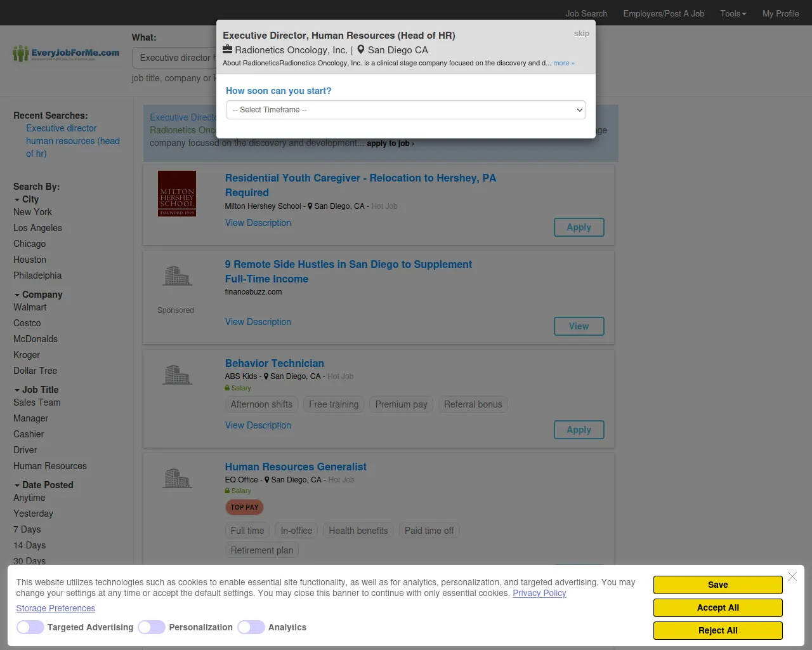Filter by date posted Anytime
Image resolution: width=812 pixels, height=650 pixels.
pos(29,498)
